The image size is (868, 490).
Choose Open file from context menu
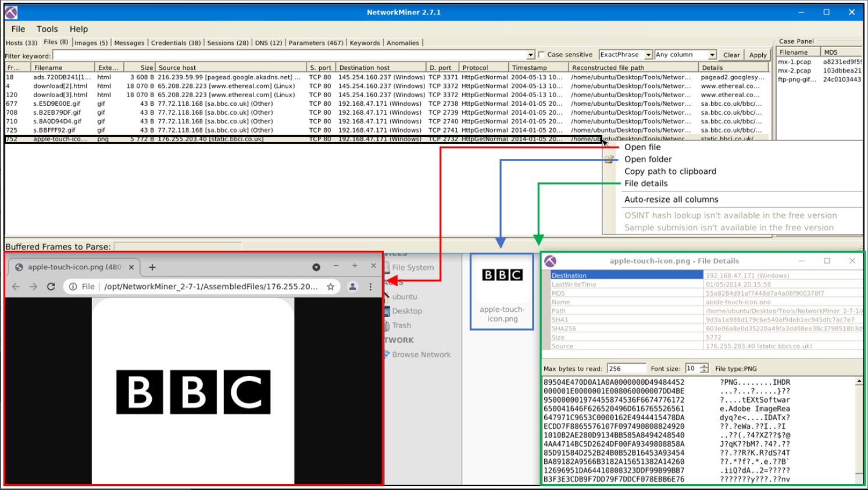click(642, 147)
